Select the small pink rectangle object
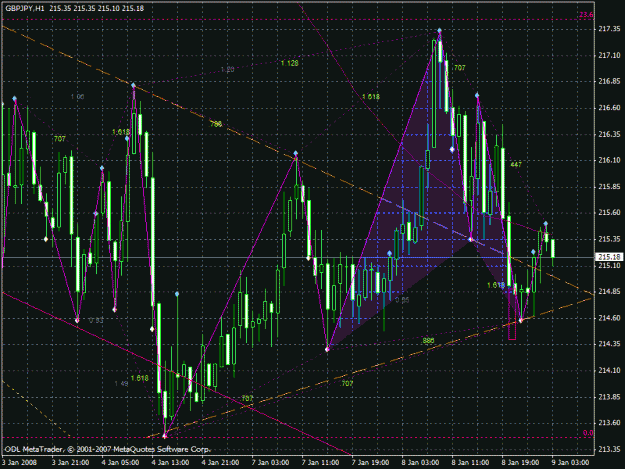Viewport: 625px width, 469px height. pos(512,312)
